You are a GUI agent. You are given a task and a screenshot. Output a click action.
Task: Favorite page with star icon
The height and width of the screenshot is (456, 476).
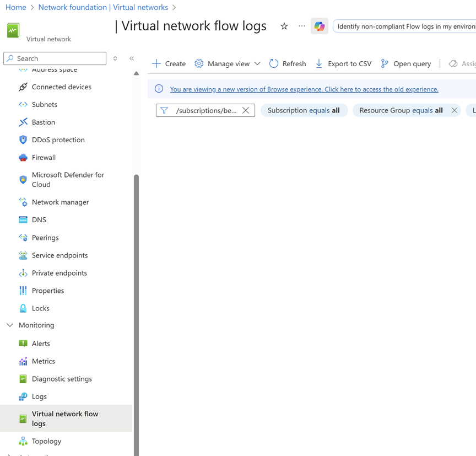284,26
